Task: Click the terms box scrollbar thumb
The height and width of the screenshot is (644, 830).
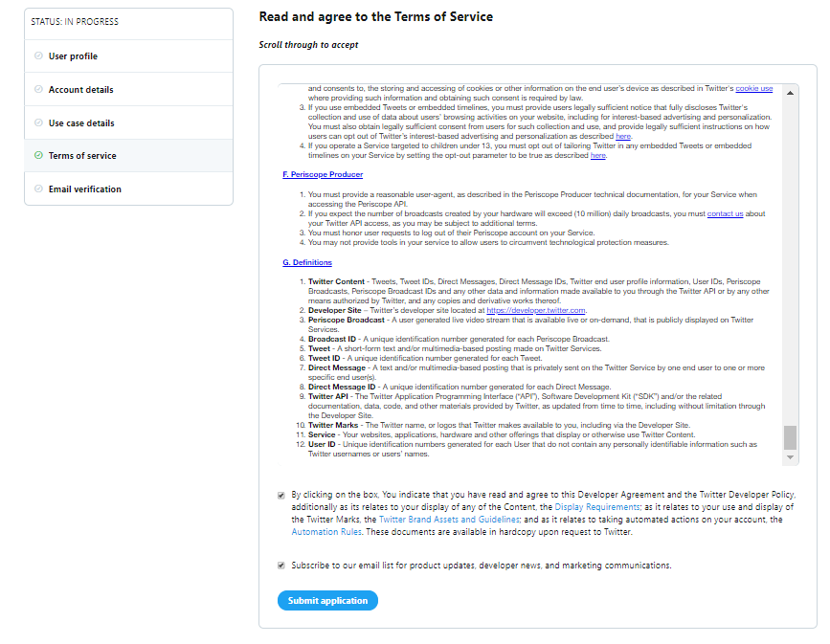Action: [x=790, y=437]
